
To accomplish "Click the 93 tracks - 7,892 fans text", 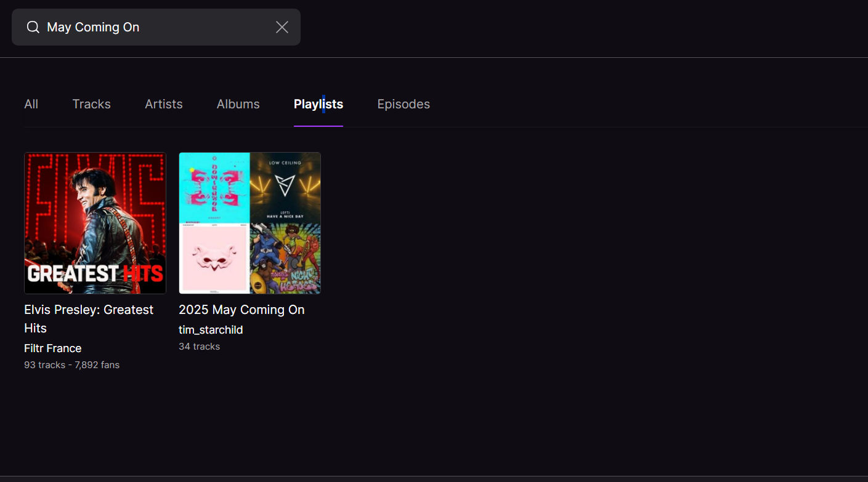I will tap(72, 365).
